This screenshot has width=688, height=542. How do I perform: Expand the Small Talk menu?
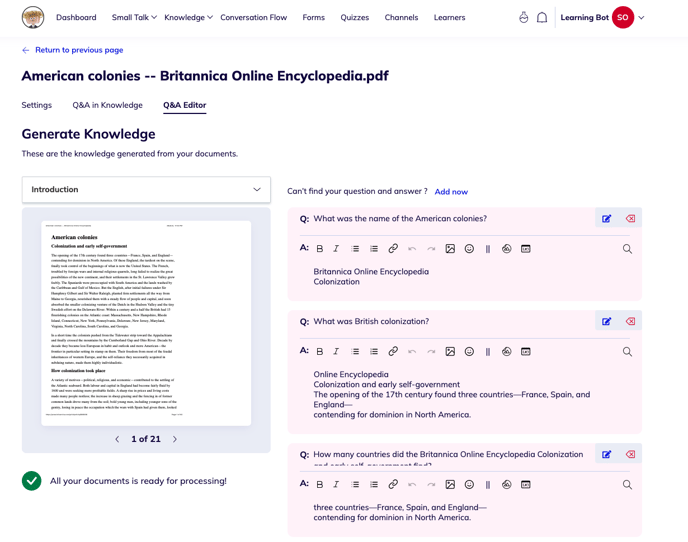click(x=134, y=18)
